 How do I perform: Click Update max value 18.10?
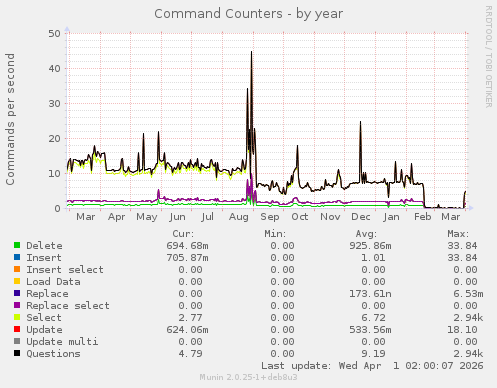(462, 330)
